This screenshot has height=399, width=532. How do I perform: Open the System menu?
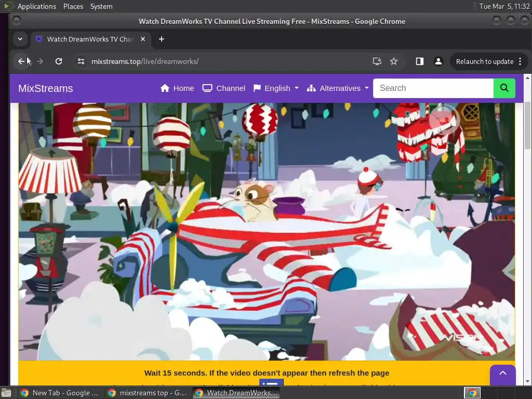[x=101, y=6]
